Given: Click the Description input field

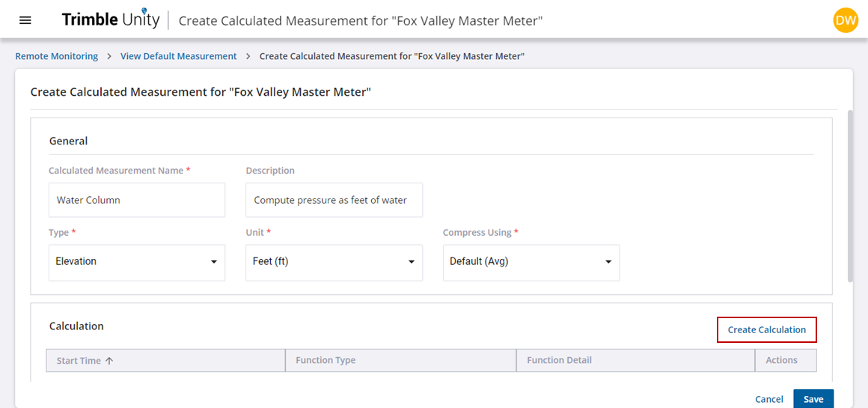Looking at the screenshot, I should tap(334, 200).
